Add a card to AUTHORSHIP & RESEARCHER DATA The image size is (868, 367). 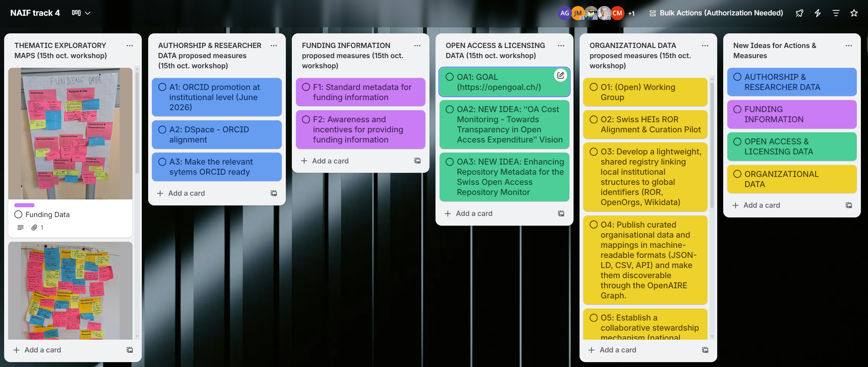[186, 193]
